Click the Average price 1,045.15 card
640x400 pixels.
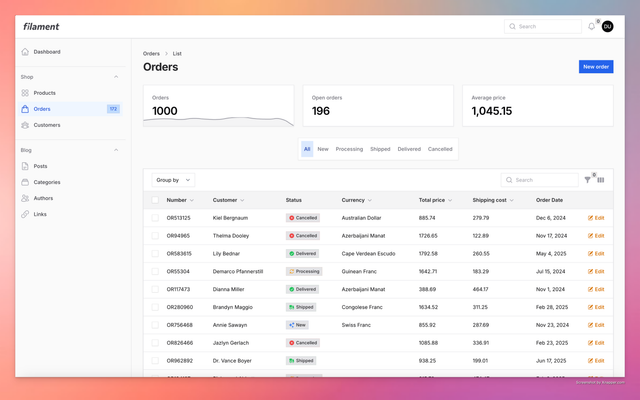click(x=538, y=106)
